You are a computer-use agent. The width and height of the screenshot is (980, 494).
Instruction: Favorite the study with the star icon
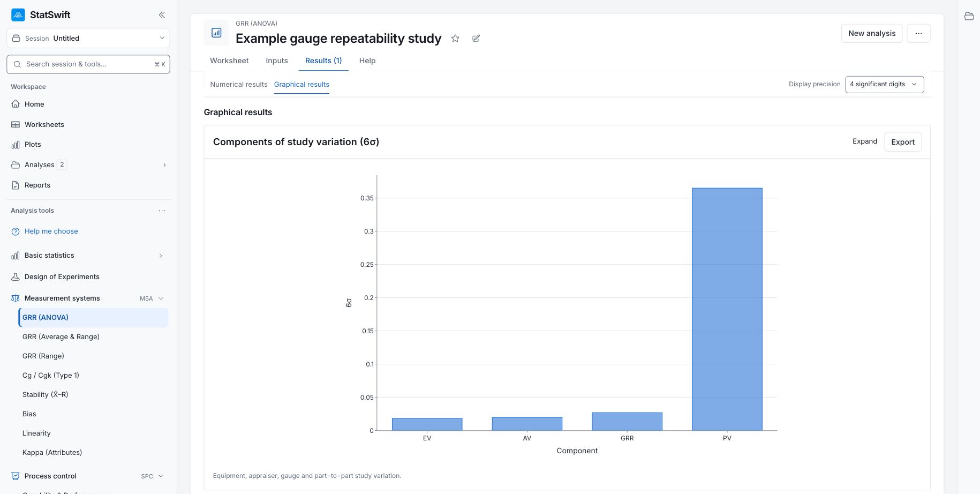click(455, 39)
